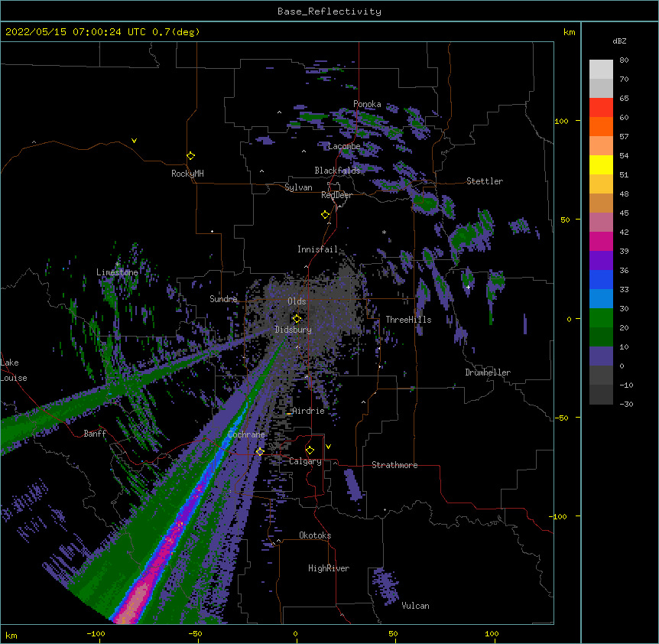Select the white asterisk marker east of Innisfail
The width and height of the screenshot is (659, 644).
[384, 232]
